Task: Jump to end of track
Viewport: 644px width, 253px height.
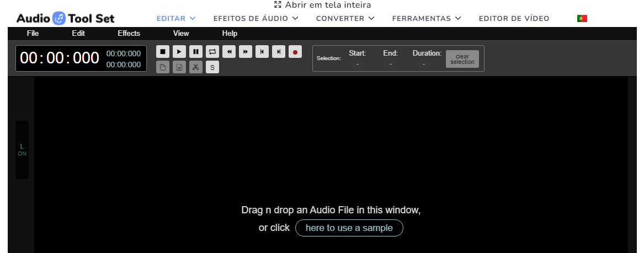Action: click(279, 52)
